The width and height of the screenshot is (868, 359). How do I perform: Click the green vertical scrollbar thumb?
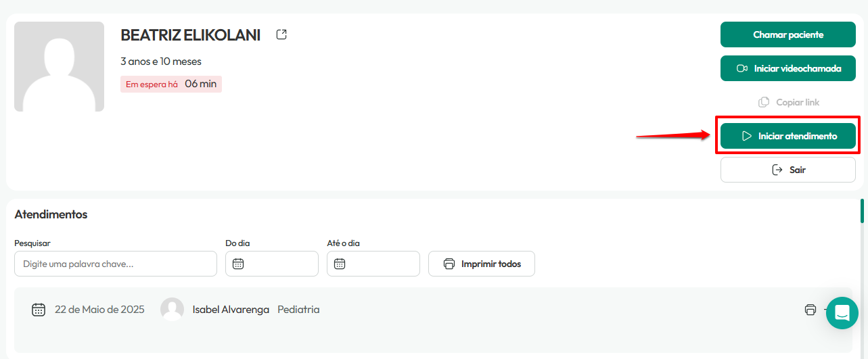(x=862, y=210)
